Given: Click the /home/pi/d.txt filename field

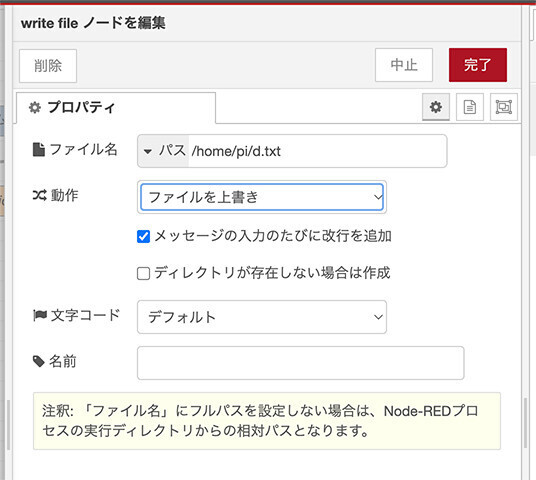Looking at the screenshot, I should [x=317, y=151].
